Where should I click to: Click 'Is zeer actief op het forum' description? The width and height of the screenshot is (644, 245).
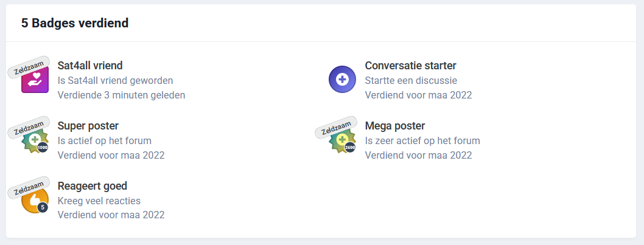coord(422,141)
